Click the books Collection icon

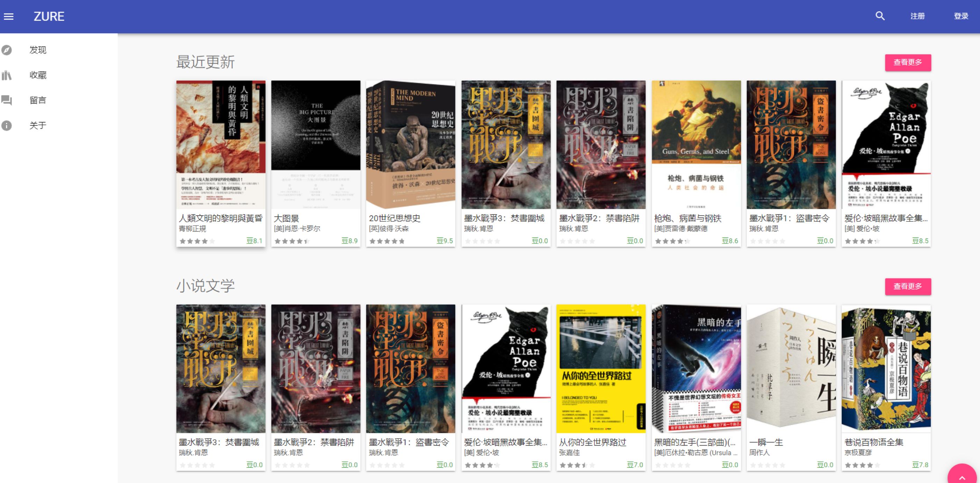coord(7,75)
